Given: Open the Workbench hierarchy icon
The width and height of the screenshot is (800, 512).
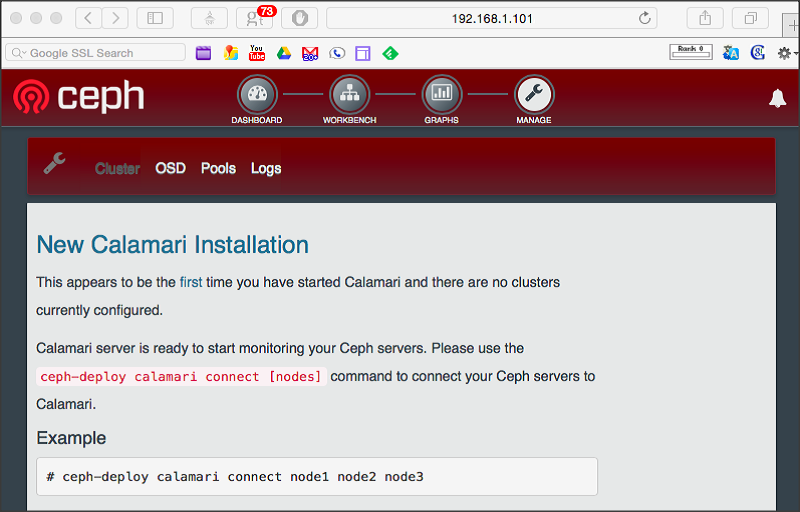Looking at the screenshot, I should [x=349, y=94].
